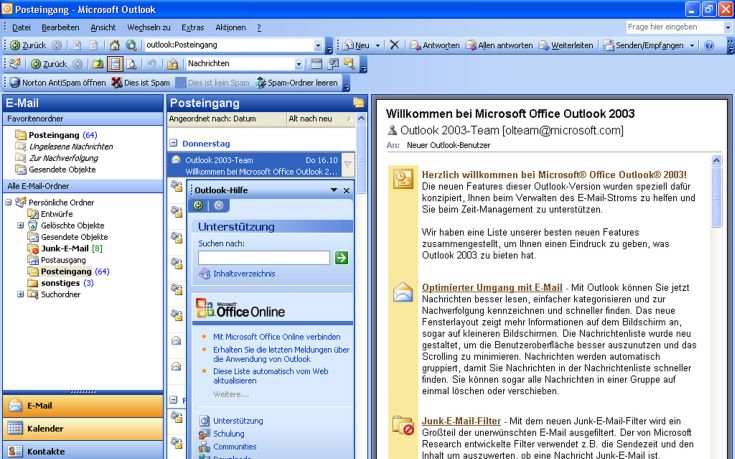
Task: Open Ungelesene Nachrichten favorite folder
Action: click(x=64, y=146)
